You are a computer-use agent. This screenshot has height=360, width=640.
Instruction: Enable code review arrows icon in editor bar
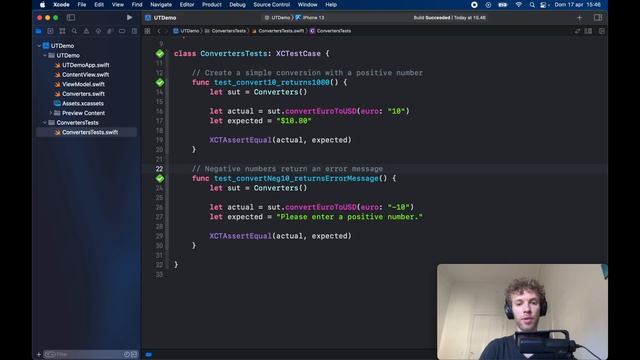tap(577, 31)
